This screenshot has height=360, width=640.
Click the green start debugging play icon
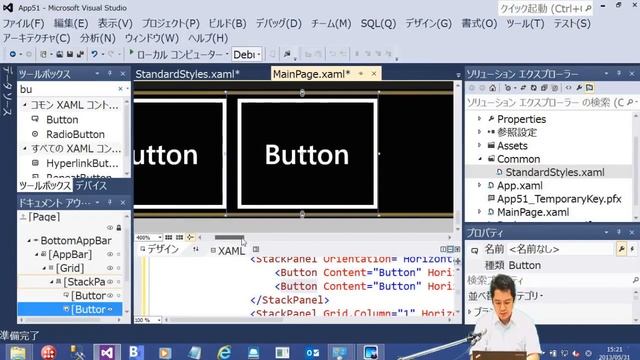pyautogui.click(x=131, y=52)
